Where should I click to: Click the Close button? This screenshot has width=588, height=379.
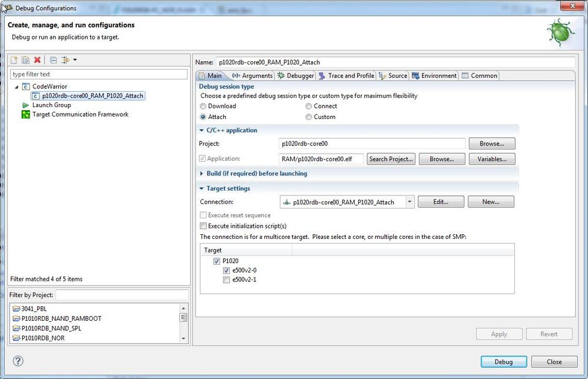coord(554,362)
